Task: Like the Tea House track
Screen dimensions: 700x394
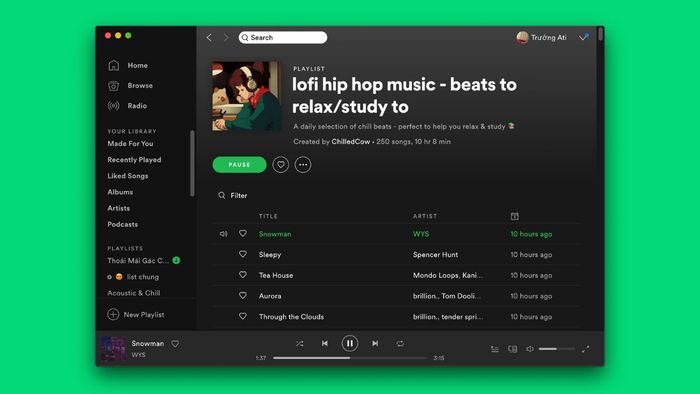Action: coord(242,275)
